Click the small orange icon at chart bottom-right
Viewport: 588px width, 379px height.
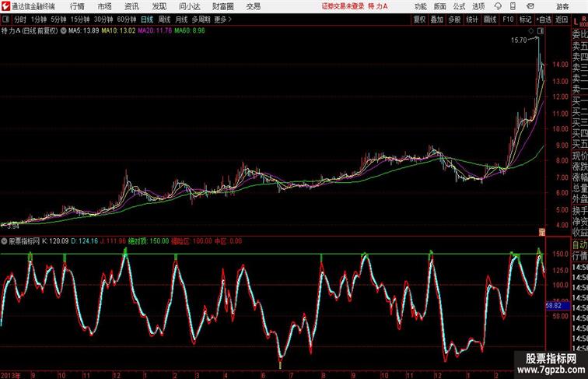pyautogui.click(x=542, y=232)
